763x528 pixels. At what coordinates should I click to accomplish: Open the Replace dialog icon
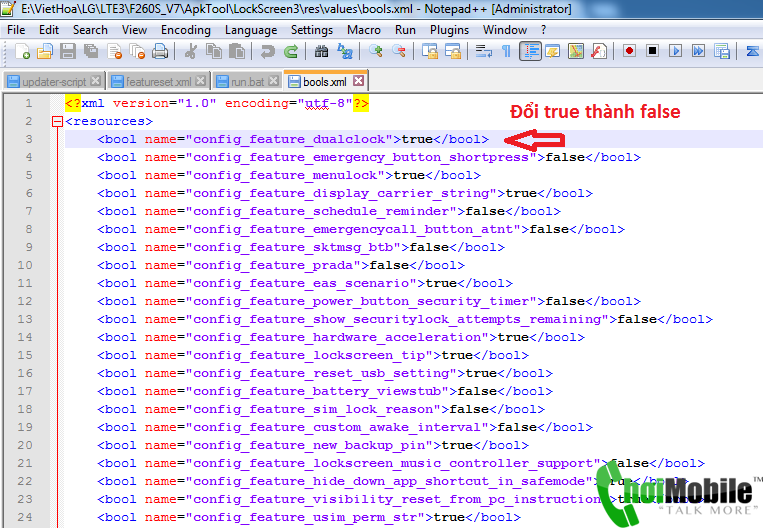[x=345, y=51]
